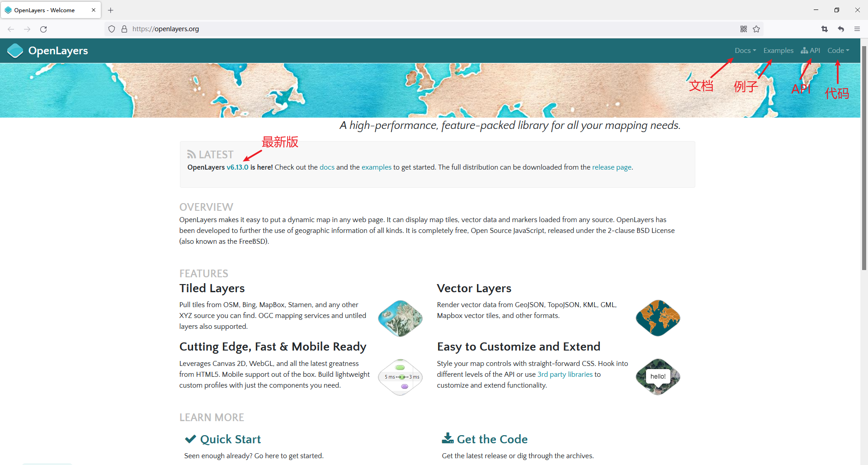Open the 3rd party libraries link
Screen dimensions: 868x465
(x=565, y=375)
